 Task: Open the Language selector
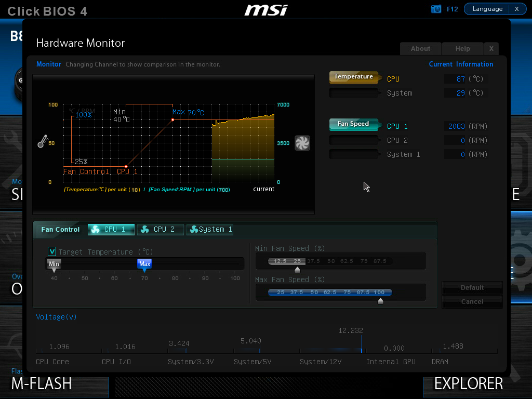(x=487, y=9)
